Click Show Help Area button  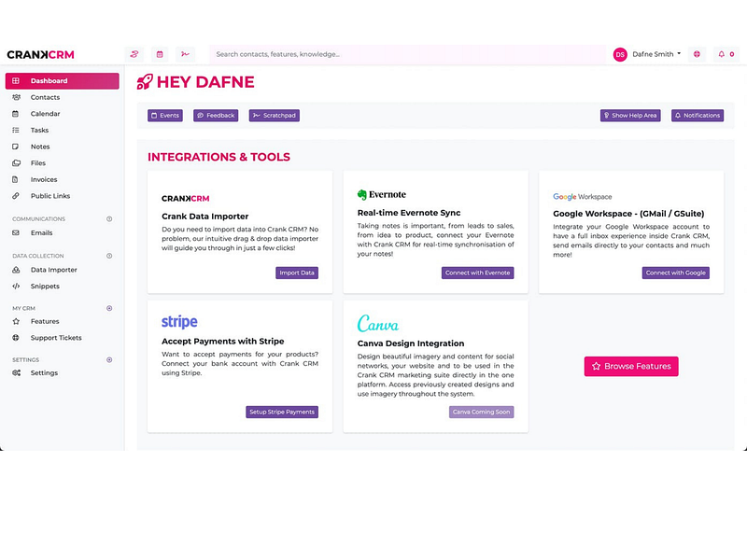pyautogui.click(x=630, y=115)
